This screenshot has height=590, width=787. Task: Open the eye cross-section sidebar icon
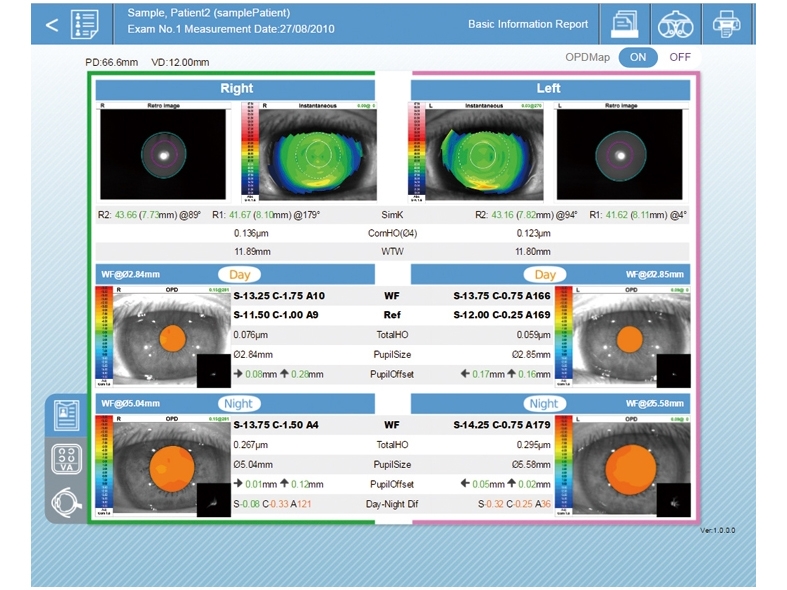[66, 503]
